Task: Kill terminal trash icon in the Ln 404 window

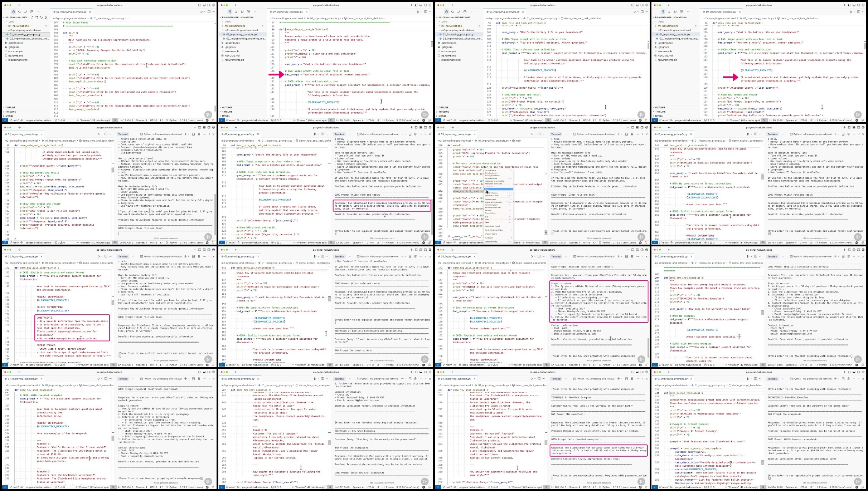Action: (x=632, y=134)
